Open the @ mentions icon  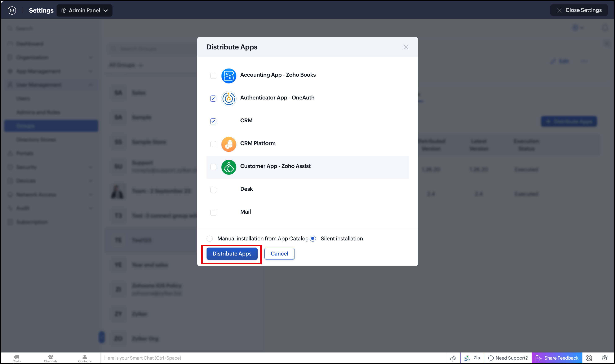tap(589, 358)
